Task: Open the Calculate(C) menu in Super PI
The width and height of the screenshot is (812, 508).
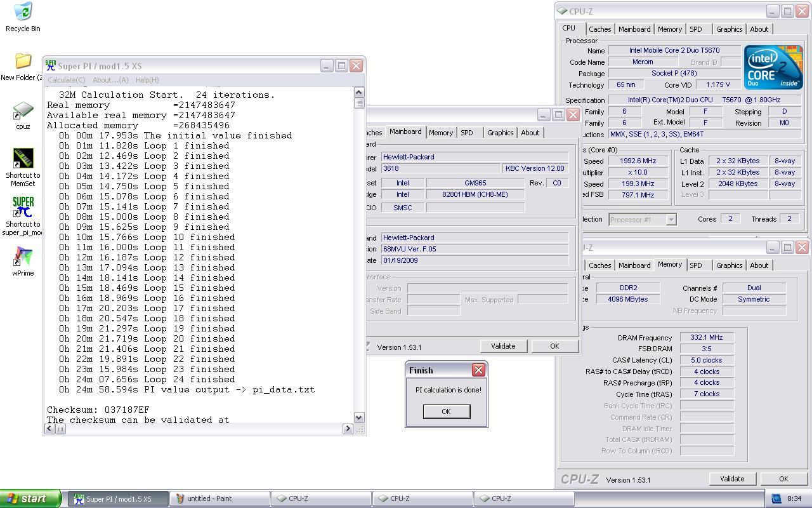Action: pyautogui.click(x=67, y=80)
